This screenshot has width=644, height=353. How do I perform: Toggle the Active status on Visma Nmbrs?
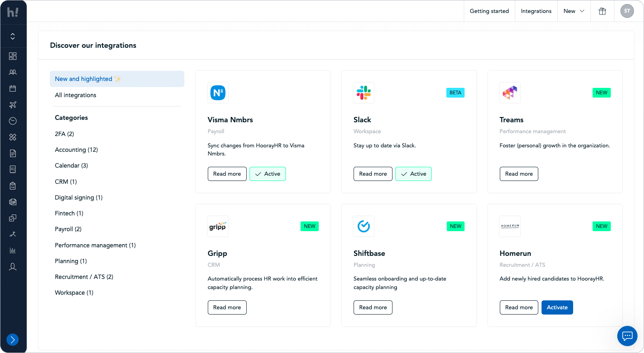pyautogui.click(x=268, y=174)
